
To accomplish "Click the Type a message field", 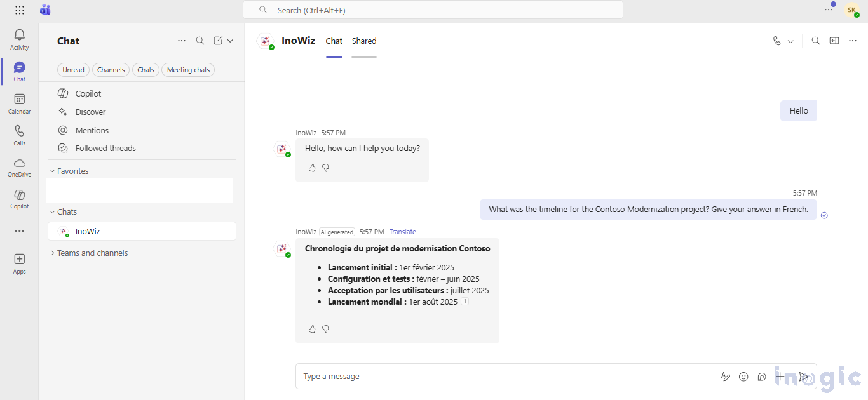I will point(445,376).
